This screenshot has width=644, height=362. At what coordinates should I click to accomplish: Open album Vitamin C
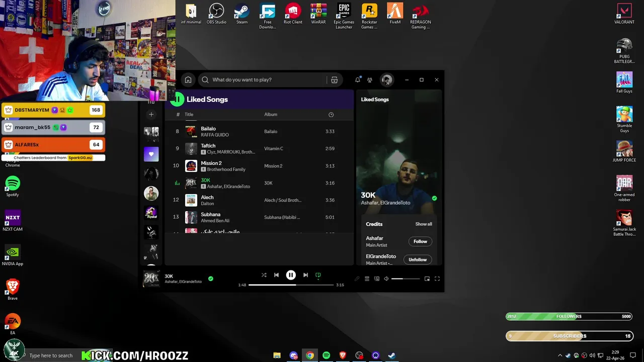(274, 148)
